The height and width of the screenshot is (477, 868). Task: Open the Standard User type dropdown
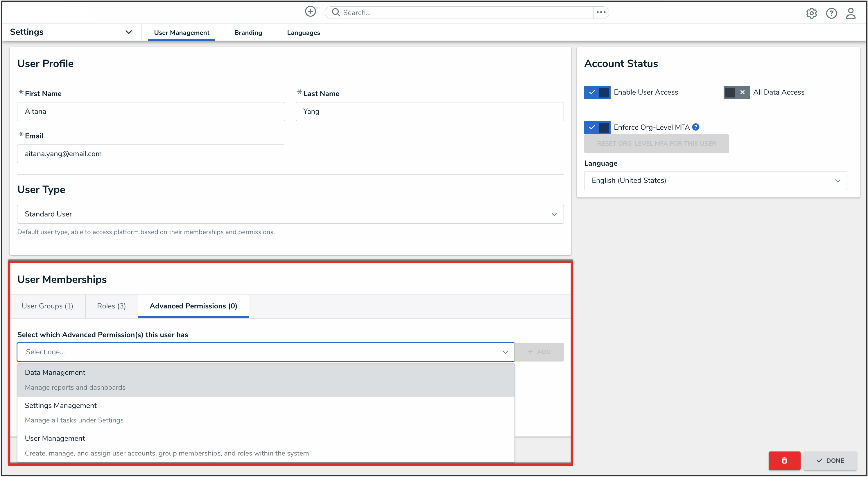(x=290, y=214)
